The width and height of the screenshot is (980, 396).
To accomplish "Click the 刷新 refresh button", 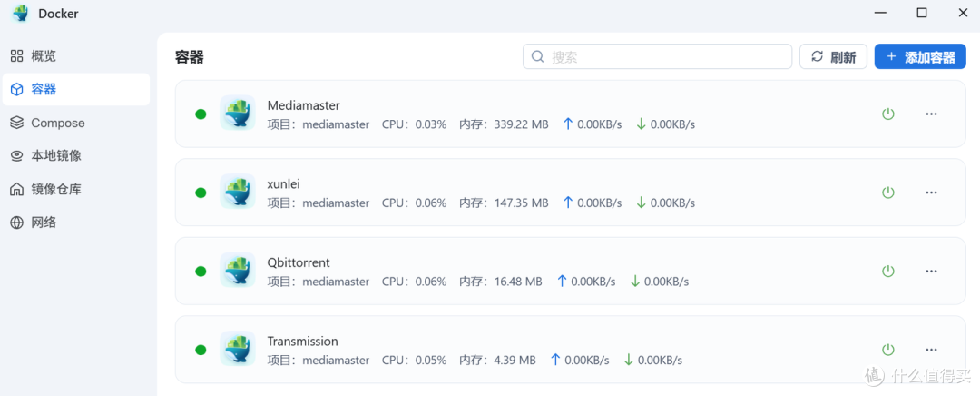I will click(x=833, y=57).
